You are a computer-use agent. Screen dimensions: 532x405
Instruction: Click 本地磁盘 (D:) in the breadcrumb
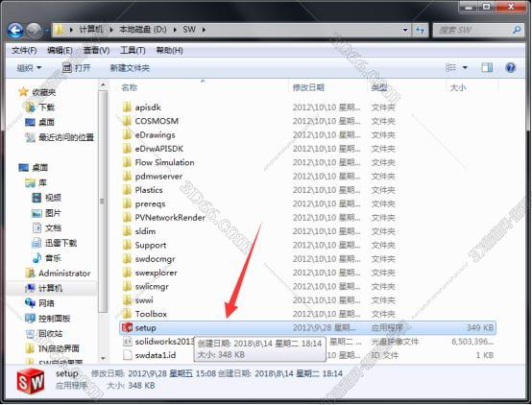(x=143, y=30)
